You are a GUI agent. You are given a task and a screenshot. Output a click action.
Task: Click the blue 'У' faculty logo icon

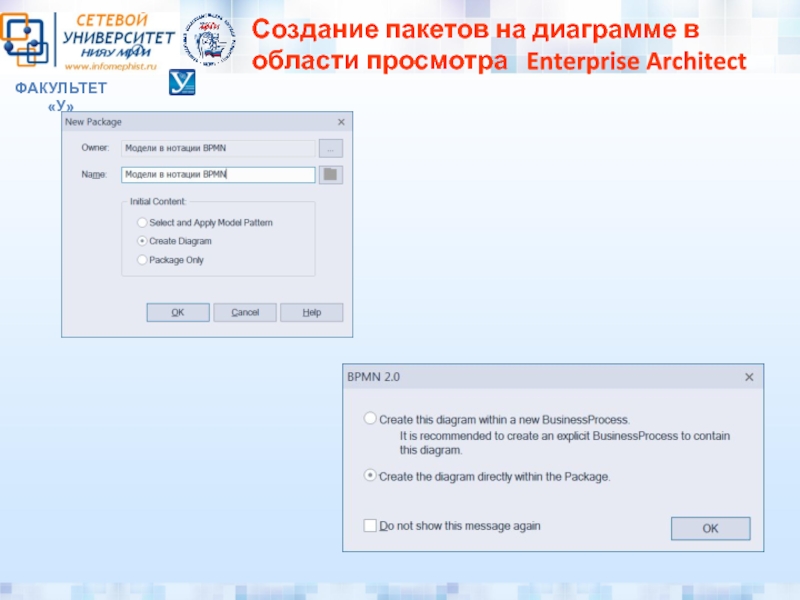click(182, 82)
